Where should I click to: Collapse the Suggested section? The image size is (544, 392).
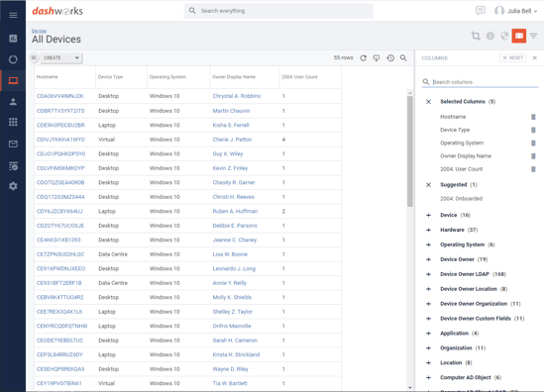point(428,185)
